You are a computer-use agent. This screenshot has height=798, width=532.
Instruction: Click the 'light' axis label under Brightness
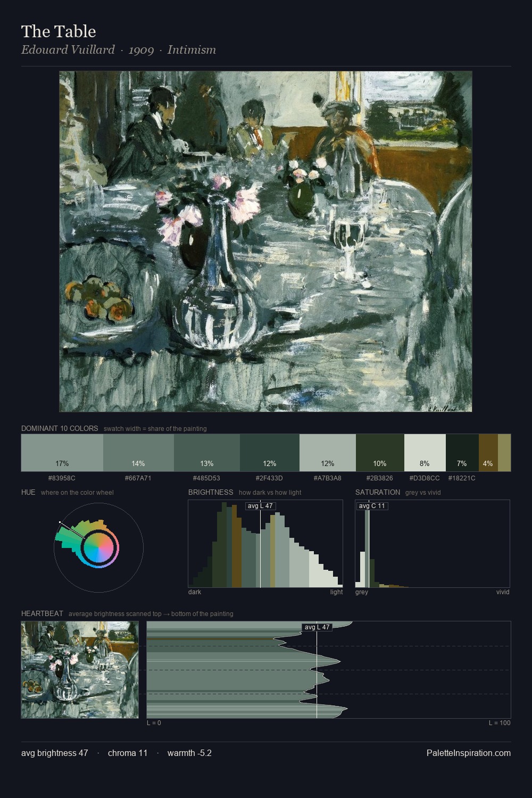[x=337, y=592]
